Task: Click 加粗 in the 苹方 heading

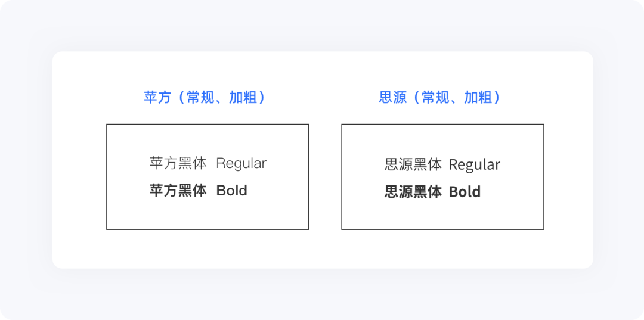Action: [243, 98]
